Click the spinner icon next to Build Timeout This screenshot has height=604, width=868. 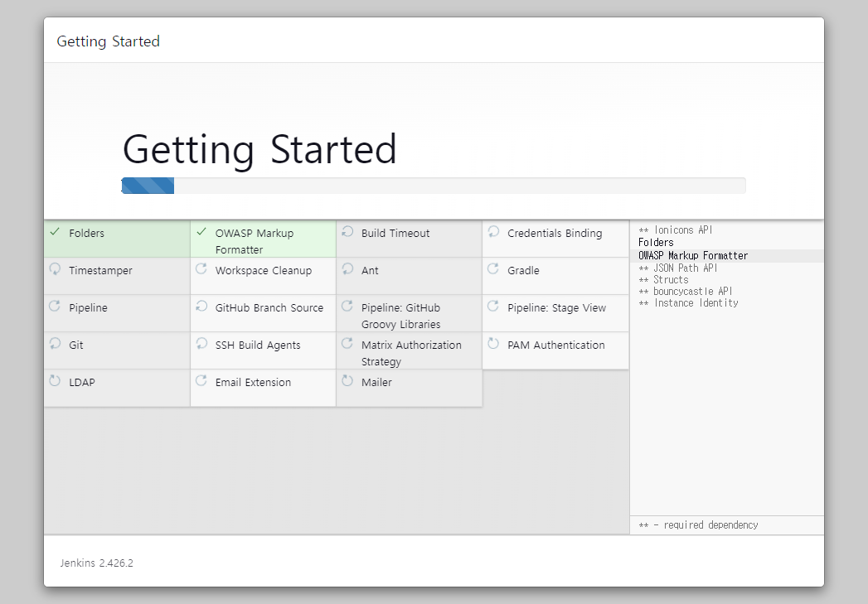347,232
